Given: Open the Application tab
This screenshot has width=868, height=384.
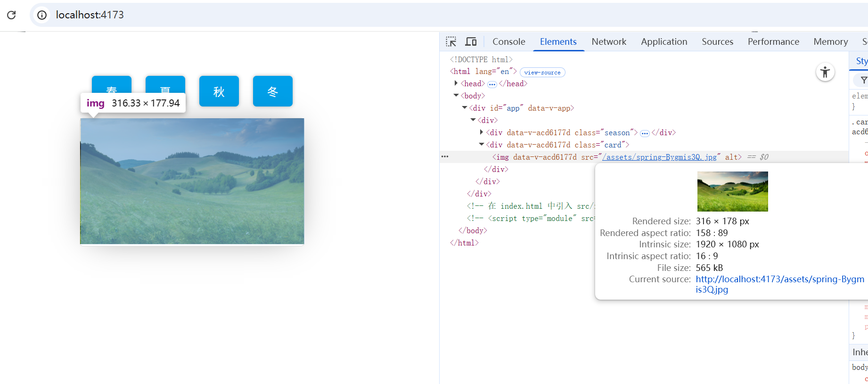Looking at the screenshot, I should (664, 41).
